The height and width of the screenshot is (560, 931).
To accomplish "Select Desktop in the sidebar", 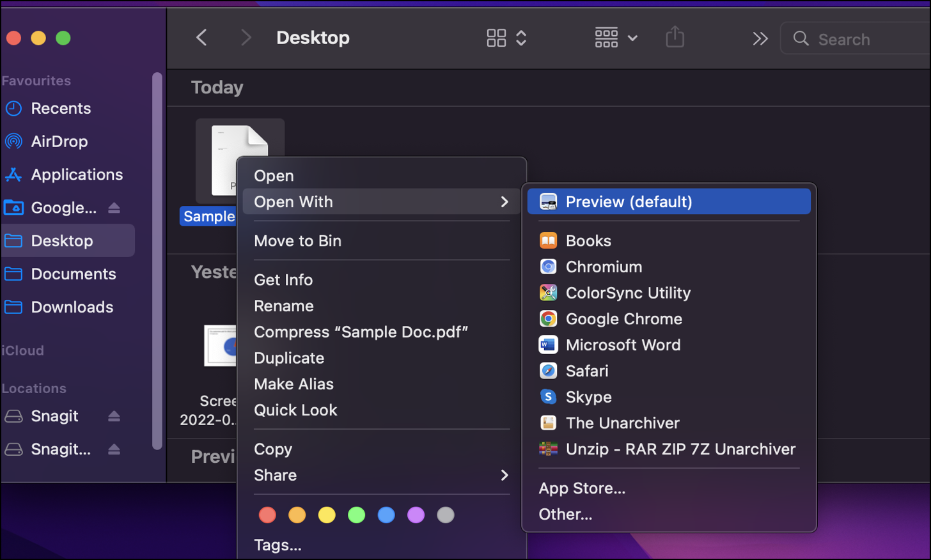I will [68, 240].
